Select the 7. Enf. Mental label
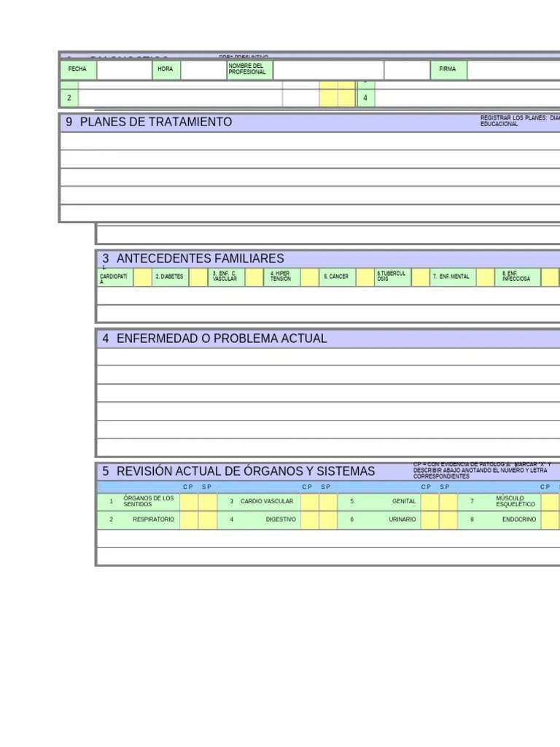This screenshot has width=560, height=747. (x=451, y=276)
